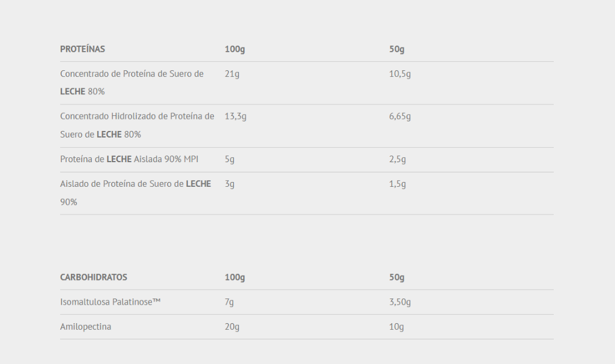Select the 100g header in carbohydrates table

pos(235,278)
